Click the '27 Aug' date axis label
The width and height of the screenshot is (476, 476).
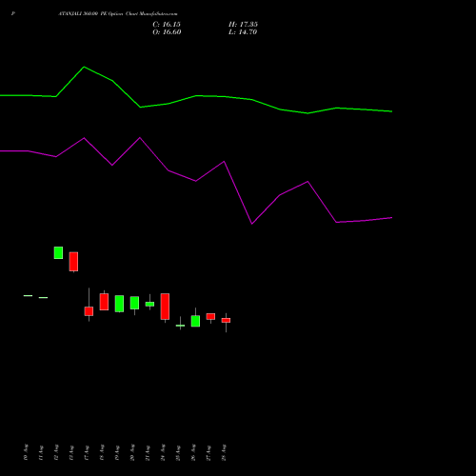point(208,452)
